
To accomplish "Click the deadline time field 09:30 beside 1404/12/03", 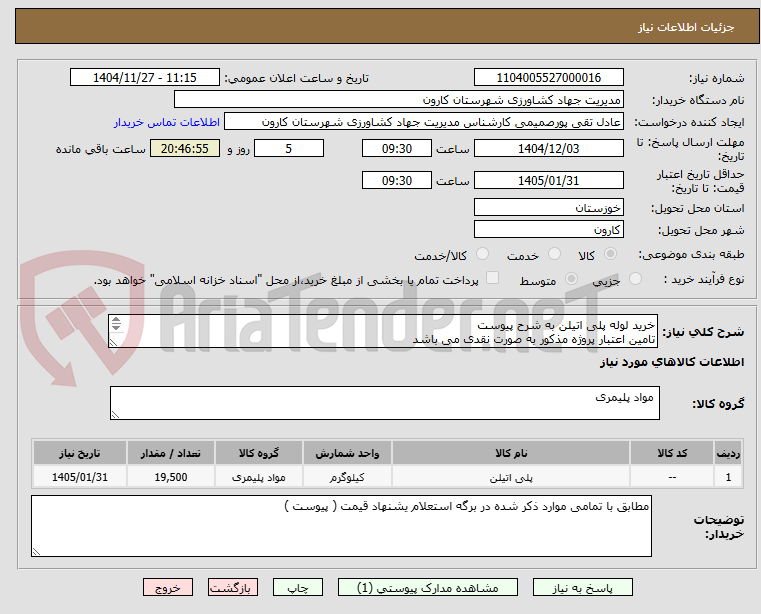I will pos(397,149).
